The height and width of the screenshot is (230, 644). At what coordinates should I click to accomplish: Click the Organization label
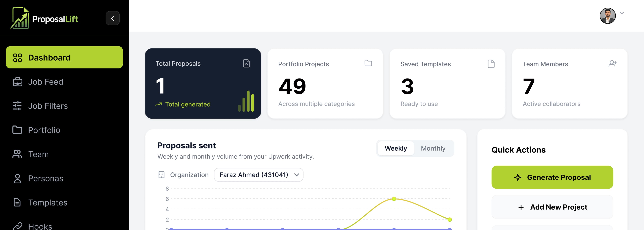click(189, 175)
